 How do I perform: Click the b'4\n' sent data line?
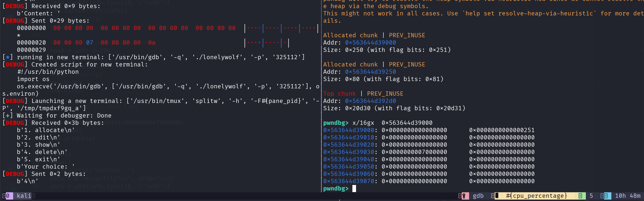28,181
